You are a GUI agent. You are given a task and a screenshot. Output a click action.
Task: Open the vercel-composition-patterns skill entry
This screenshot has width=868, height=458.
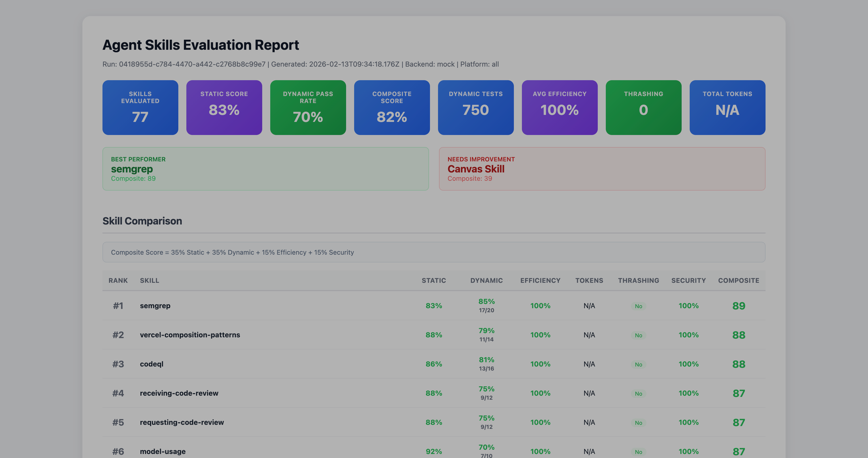[x=190, y=335]
